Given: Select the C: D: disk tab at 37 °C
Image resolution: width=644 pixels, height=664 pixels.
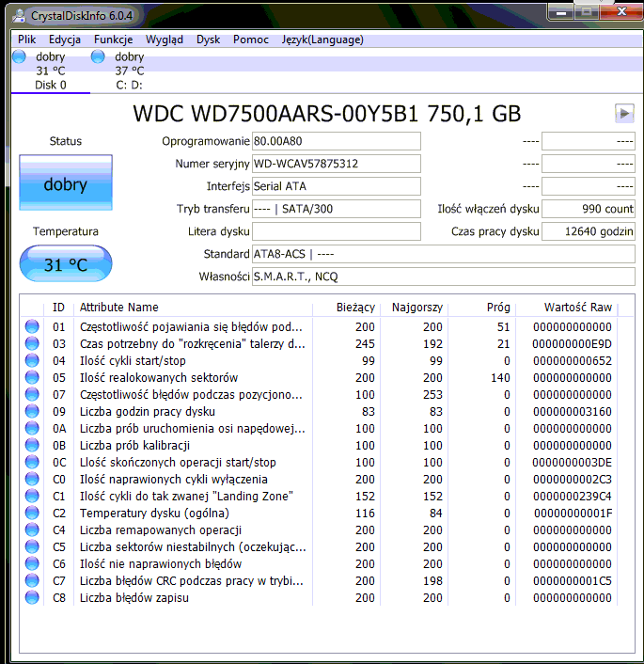Looking at the screenshot, I should click(129, 71).
